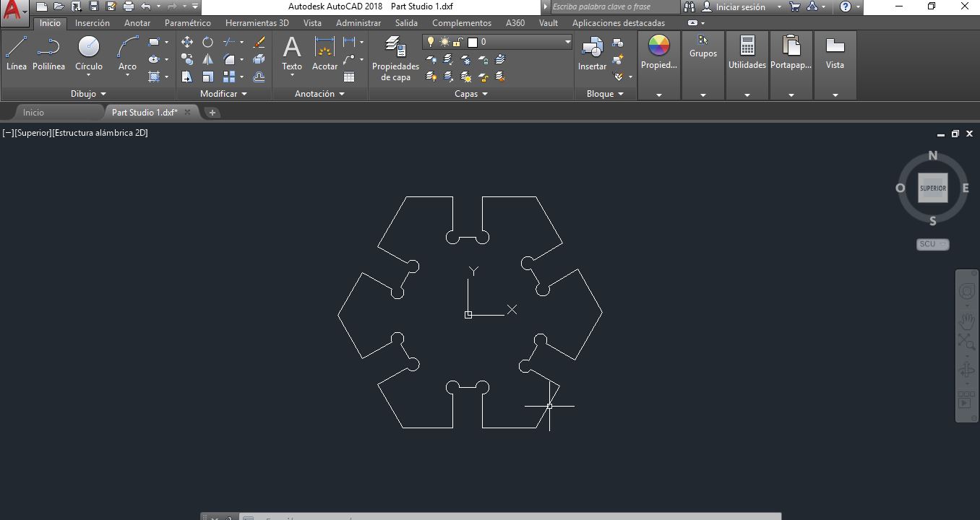The height and width of the screenshot is (520, 980).
Task: Toggle the layer on/off lightbulb icon
Action: [431, 42]
